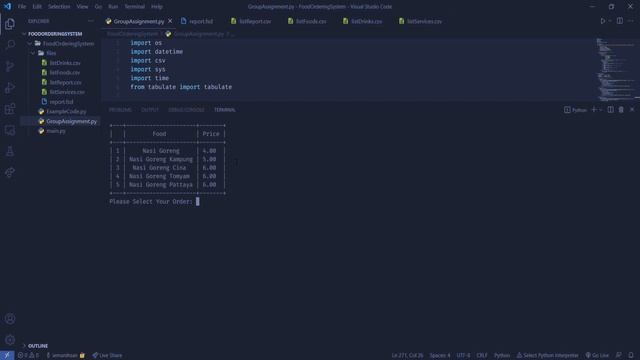This screenshot has height=360, width=640.
Task: Open remote window indicator in status bar
Action: click(x=7, y=356)
